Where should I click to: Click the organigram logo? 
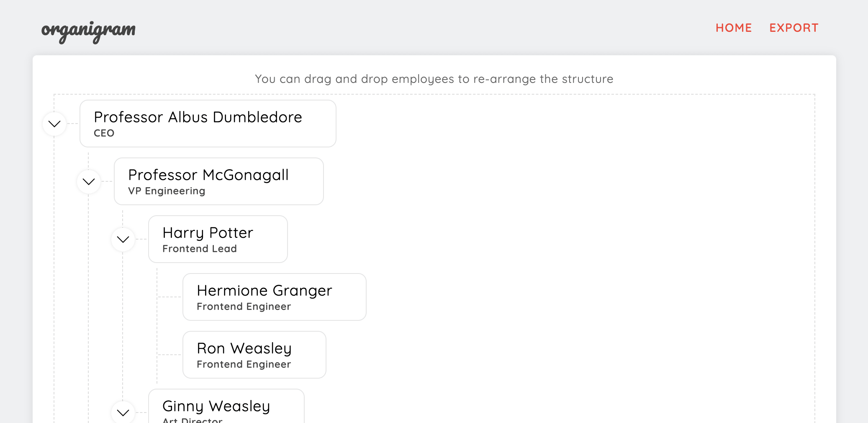coord(88,31)
